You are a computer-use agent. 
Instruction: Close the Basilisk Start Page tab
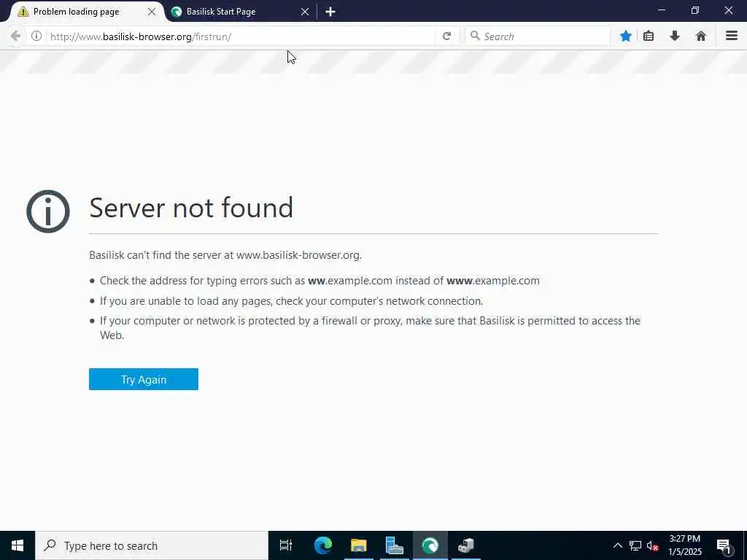tap(305, 12)
